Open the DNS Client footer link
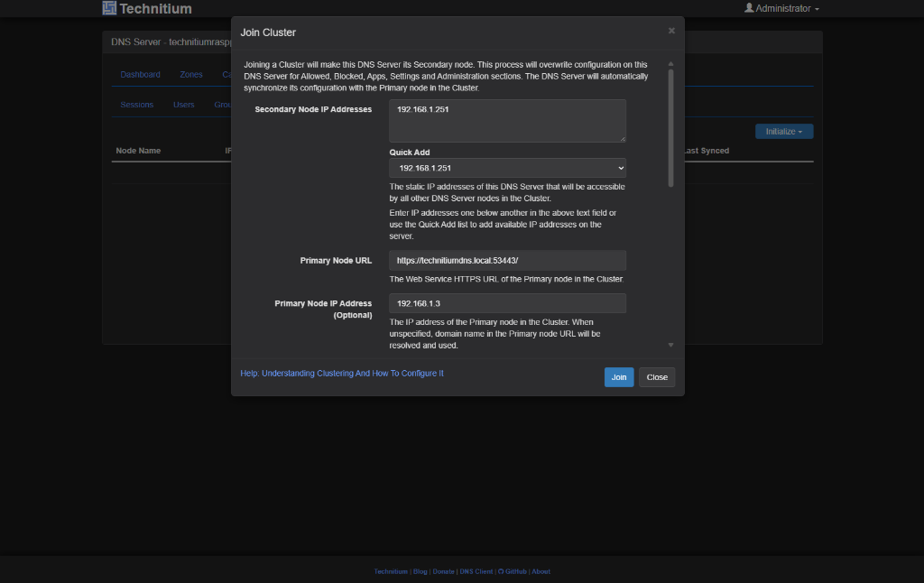924x583 pixels. (x=476, y=572)
